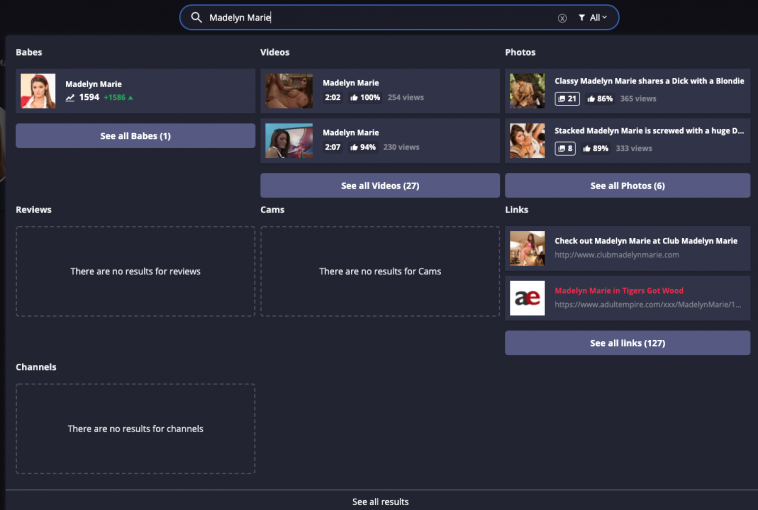Open the video thumbnail with 2:07 duration
Viewport: 758px width, 510px height.
point(289,140)
